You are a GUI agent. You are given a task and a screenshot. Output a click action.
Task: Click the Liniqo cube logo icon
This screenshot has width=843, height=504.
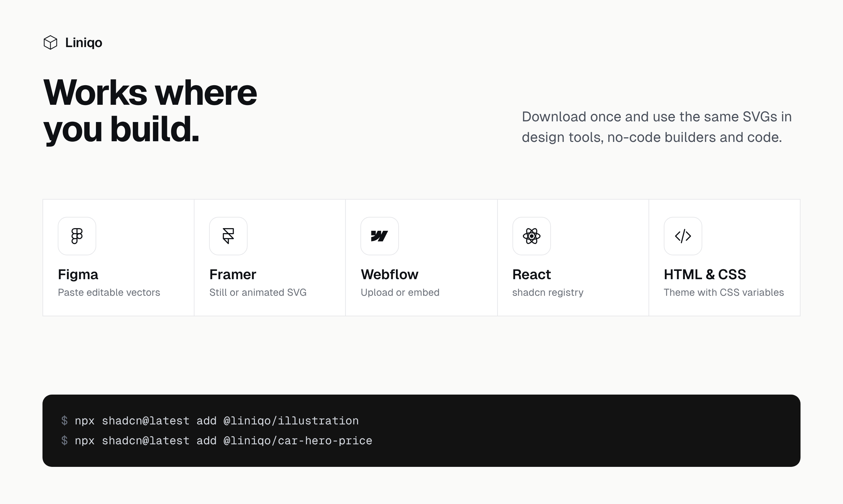click(50, 42)
